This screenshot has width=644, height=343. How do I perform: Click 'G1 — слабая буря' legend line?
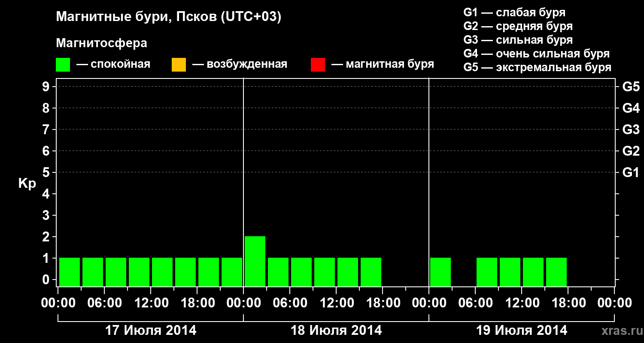point(514,12)
